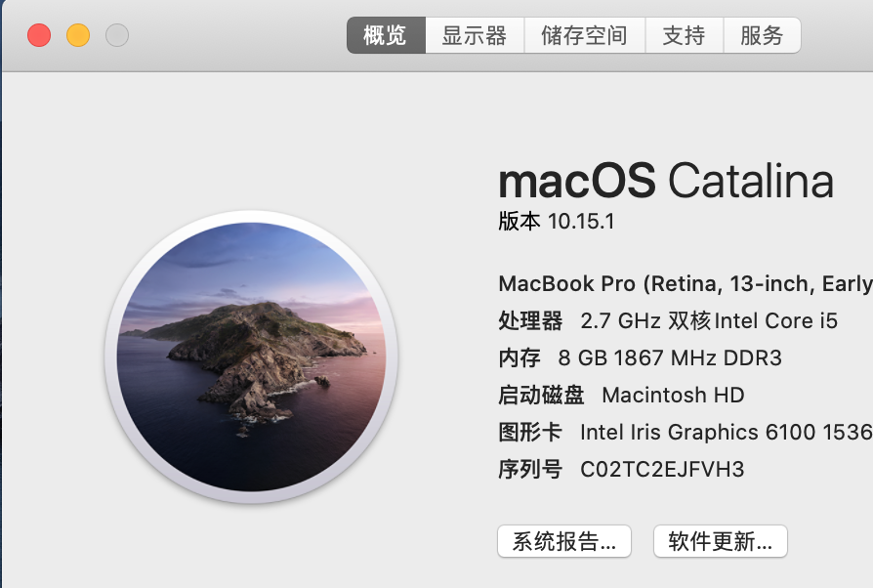The image size is (873, 588).
Task: Show the 服务 tab
Action: (762, 36)
